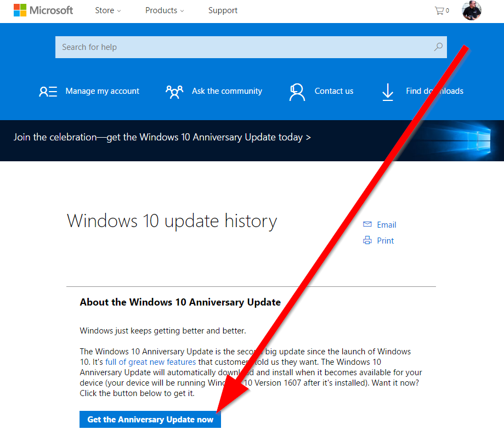This screenshot has height=435, width=504.
Task: Click the Email link
Action: click(x=386, y=225)
